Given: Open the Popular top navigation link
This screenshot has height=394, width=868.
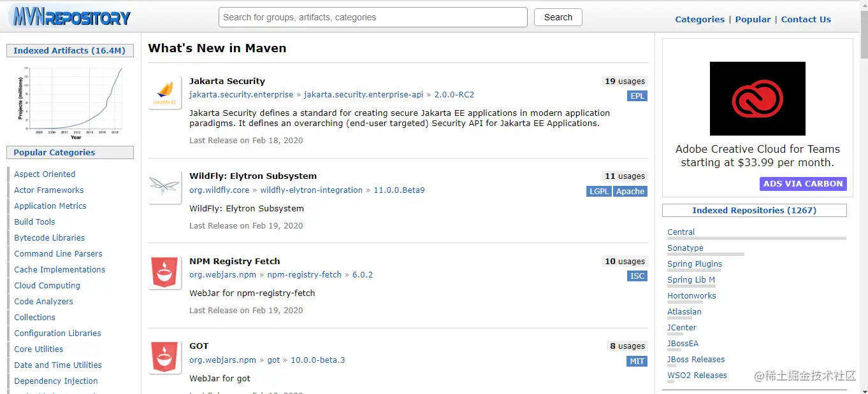Looking at the screenshot, I should tap(753, 19).
